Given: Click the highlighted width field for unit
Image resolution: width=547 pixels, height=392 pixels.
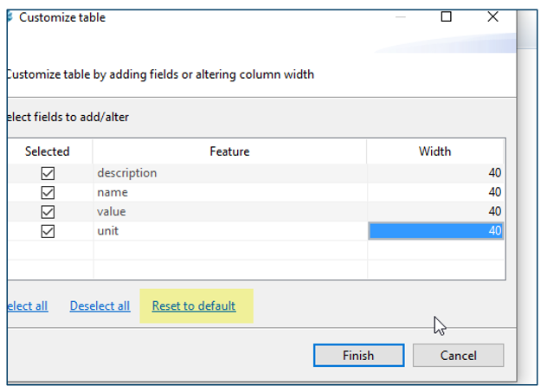Looking at the screenshot, I should pos(435,231).
